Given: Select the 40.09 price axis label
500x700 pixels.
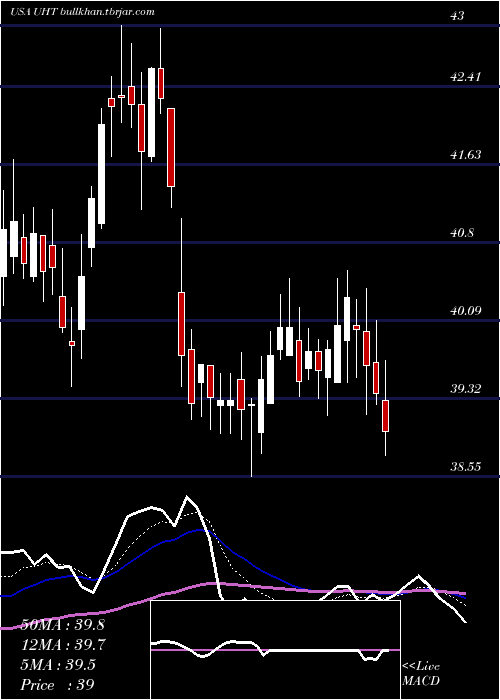Looking at the screenshot, I should coord(466,311).
